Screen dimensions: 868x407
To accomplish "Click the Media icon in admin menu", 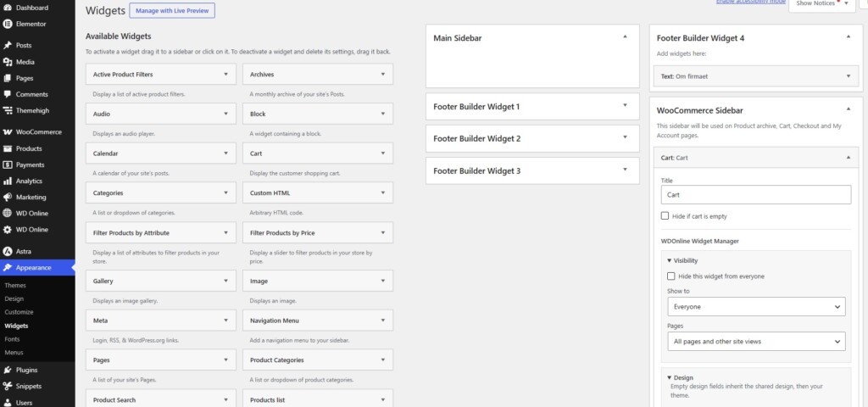I will 8,62.
